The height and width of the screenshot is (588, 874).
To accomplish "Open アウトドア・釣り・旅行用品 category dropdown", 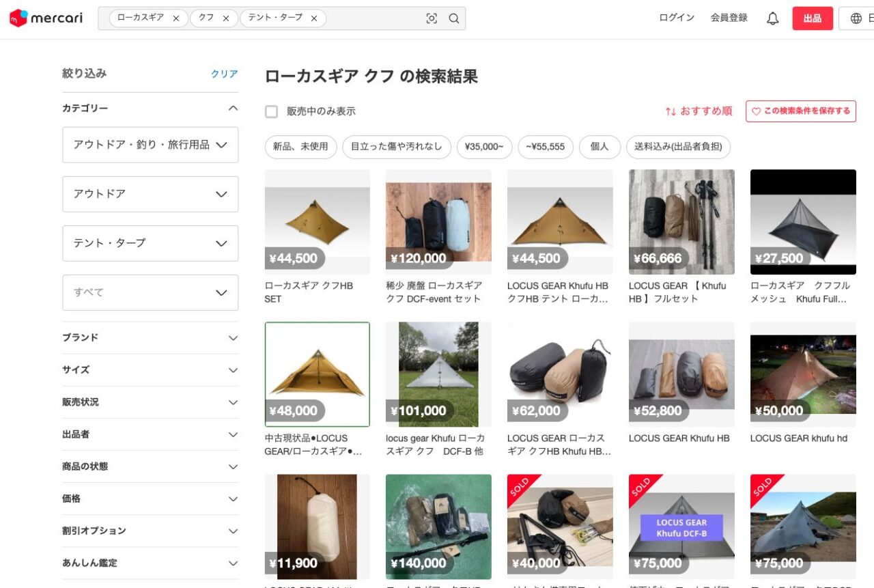I will 150,145.
